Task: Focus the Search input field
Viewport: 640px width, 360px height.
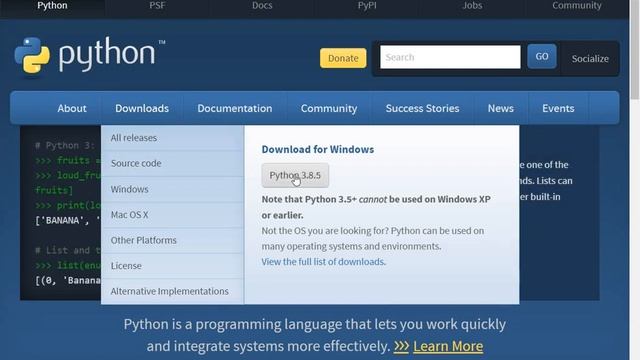Action: pyautogui.click(x=450, y=57)
